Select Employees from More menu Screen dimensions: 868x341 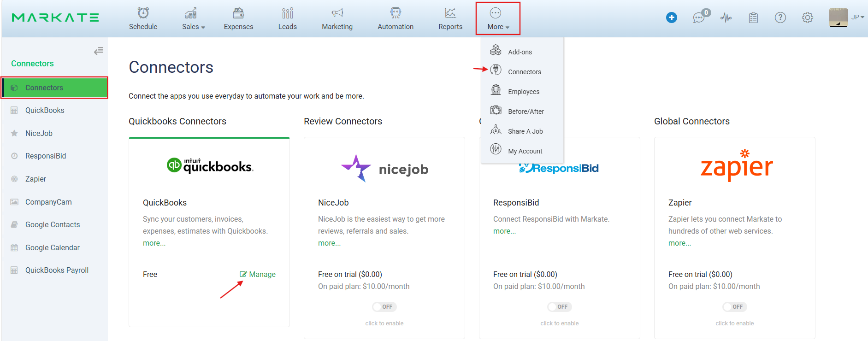click(524, 92)
